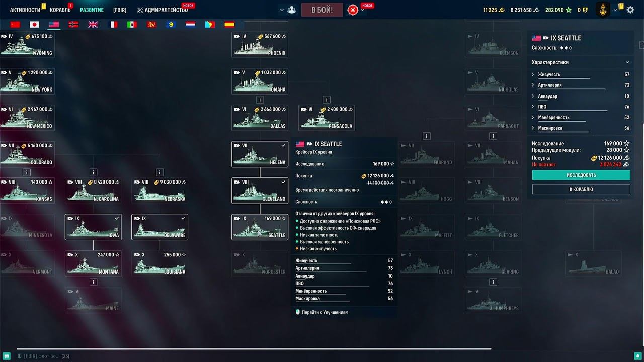
Task: Expand the Авиаудар characteristic row
Action: (x=581, y=96)
